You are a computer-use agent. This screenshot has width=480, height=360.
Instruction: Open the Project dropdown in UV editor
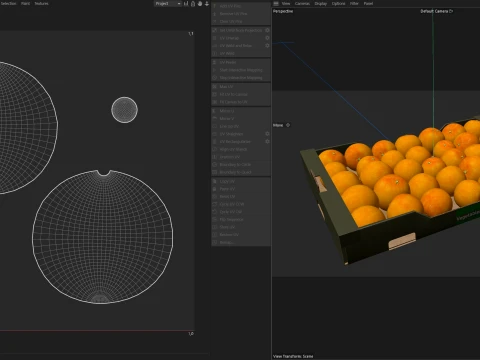click(x=168, y=4)
